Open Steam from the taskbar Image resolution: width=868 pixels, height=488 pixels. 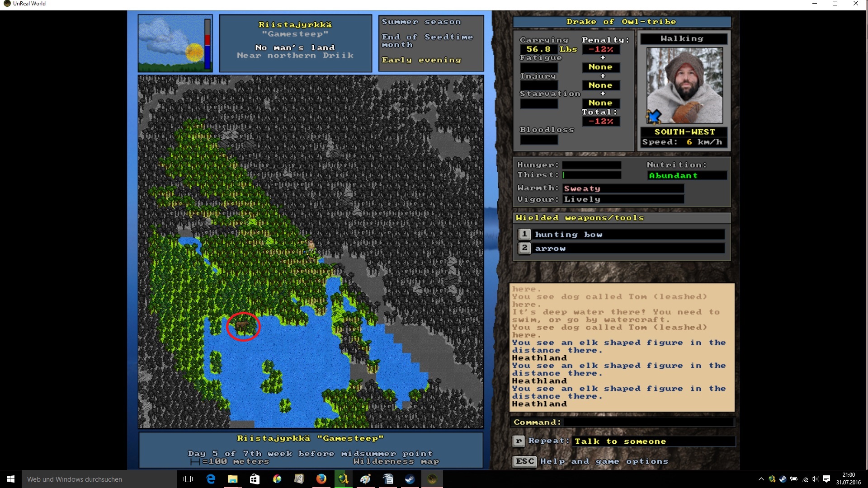(410, 479)
